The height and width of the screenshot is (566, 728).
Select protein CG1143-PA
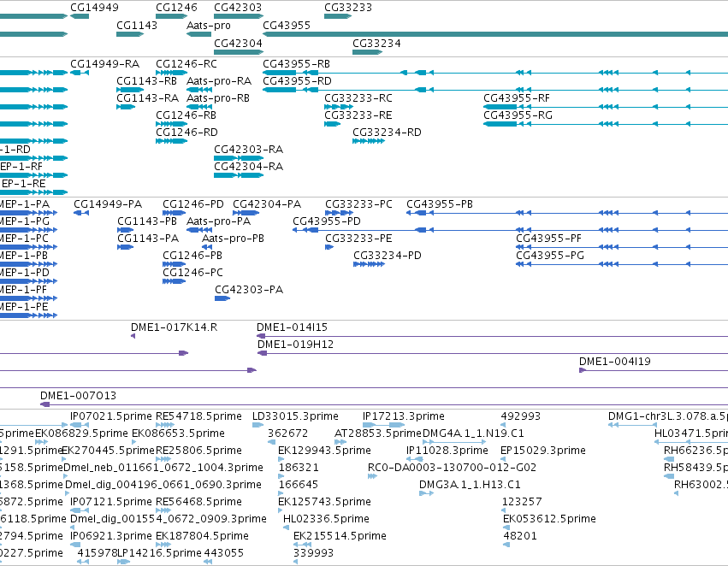click(148, 239)
